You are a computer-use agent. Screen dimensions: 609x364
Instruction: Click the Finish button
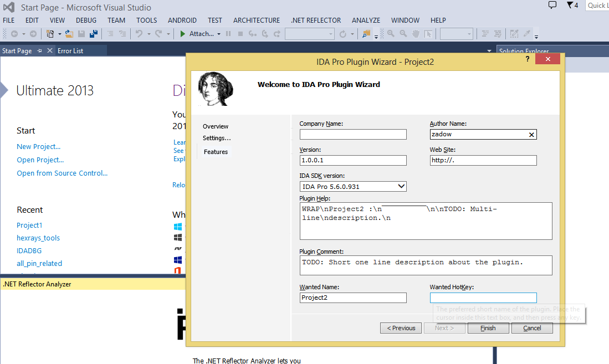click(x=488, y=328)
